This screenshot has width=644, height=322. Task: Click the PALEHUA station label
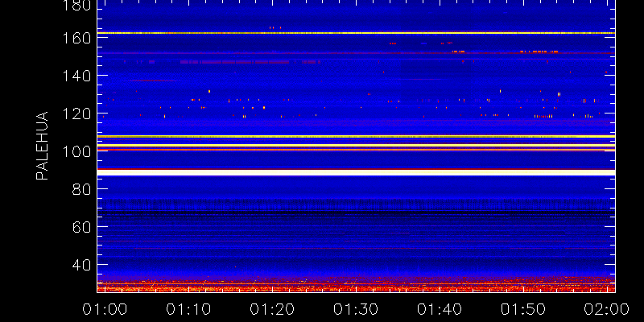(43, 146)
